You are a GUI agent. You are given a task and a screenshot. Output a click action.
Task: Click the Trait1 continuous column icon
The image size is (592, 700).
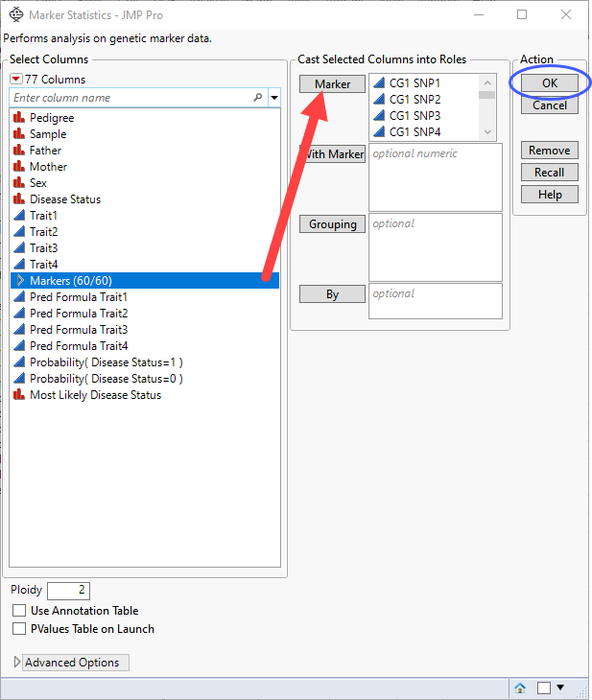(x=19, y=215)
